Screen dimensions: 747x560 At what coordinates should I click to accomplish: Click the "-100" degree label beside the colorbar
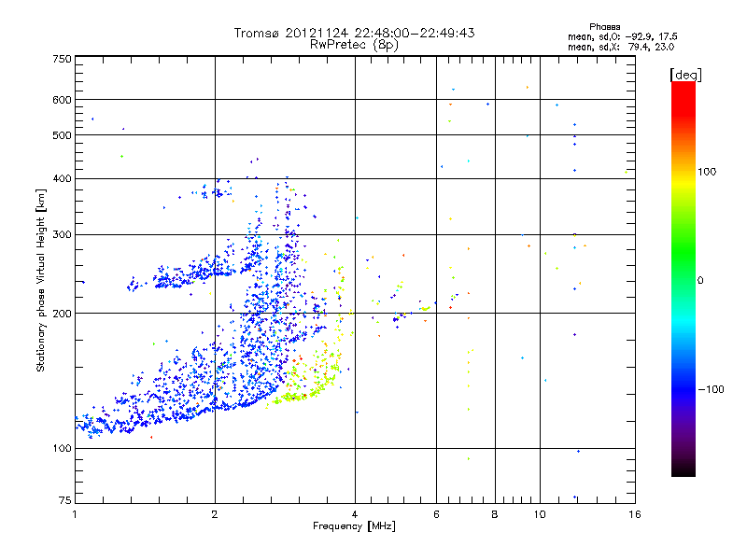tap(711, 389)
